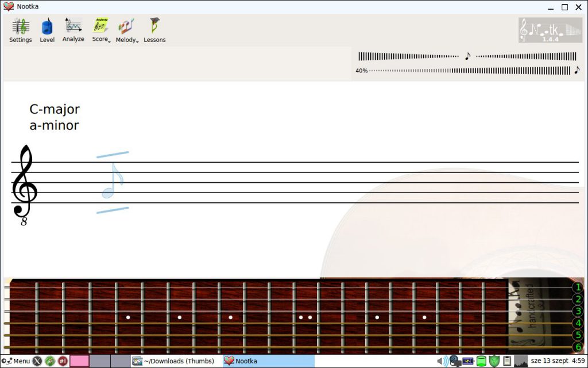Click the C-major a-minor key signature label
Screen dimensions: 588x368
pyautogui.click(x=55, y=117)
